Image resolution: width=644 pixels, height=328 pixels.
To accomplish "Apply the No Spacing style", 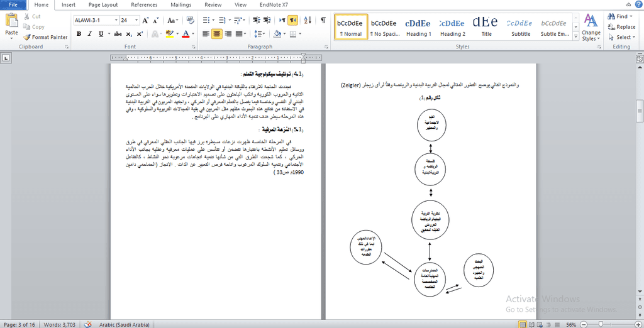I will pyautogui.click(x=384, y=26).
